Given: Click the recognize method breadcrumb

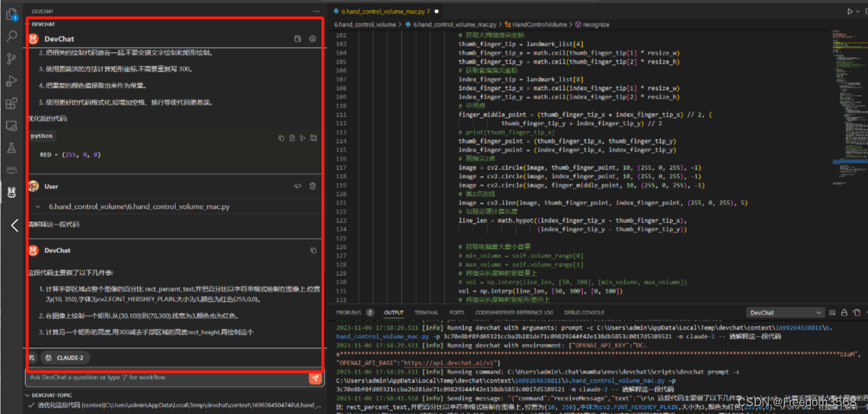Looking at the screenshot, I should pos(592,24).
